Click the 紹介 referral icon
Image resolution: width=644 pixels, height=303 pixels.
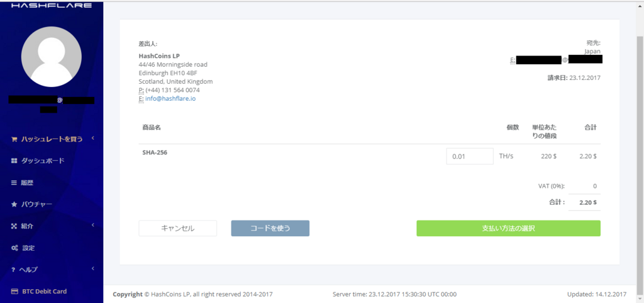click(x=14, y=226)
